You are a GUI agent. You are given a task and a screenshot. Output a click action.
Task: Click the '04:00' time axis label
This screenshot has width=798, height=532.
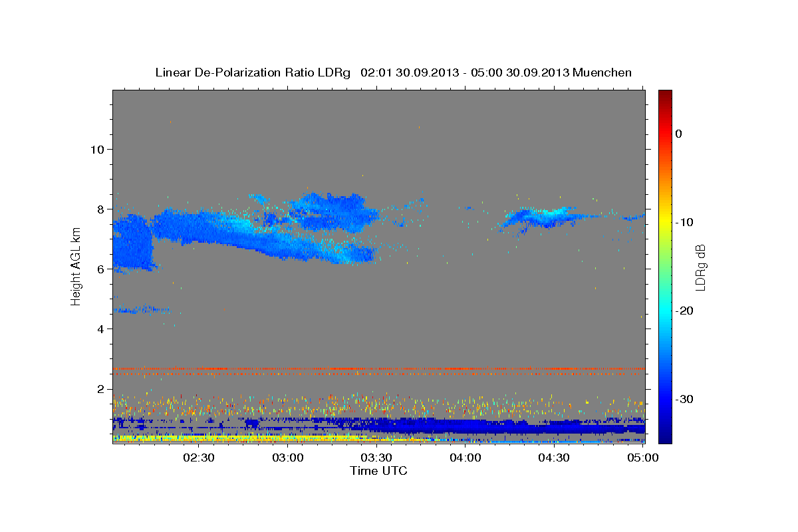pos(465,458)
